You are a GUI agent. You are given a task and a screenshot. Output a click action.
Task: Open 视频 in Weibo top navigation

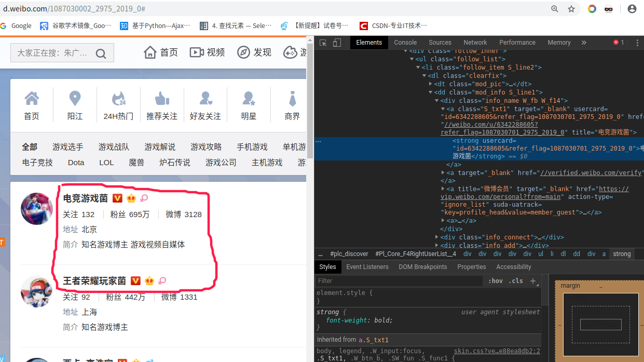[x=208, y=52]
